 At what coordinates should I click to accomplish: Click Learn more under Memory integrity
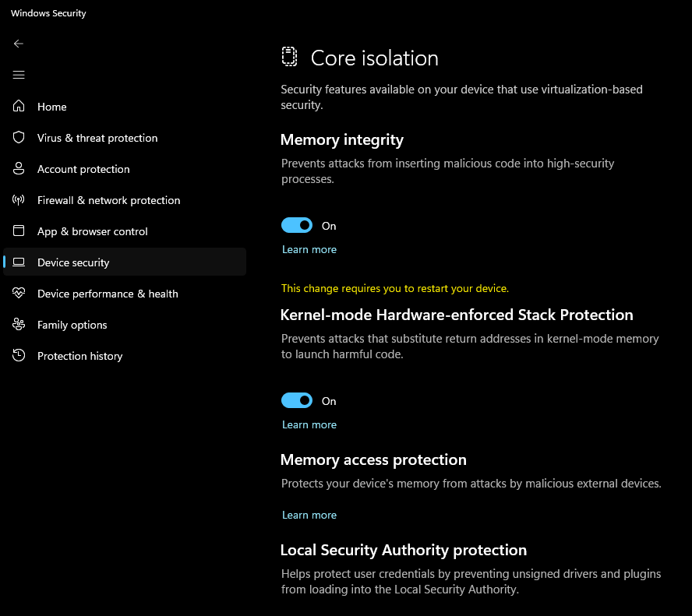309,248
